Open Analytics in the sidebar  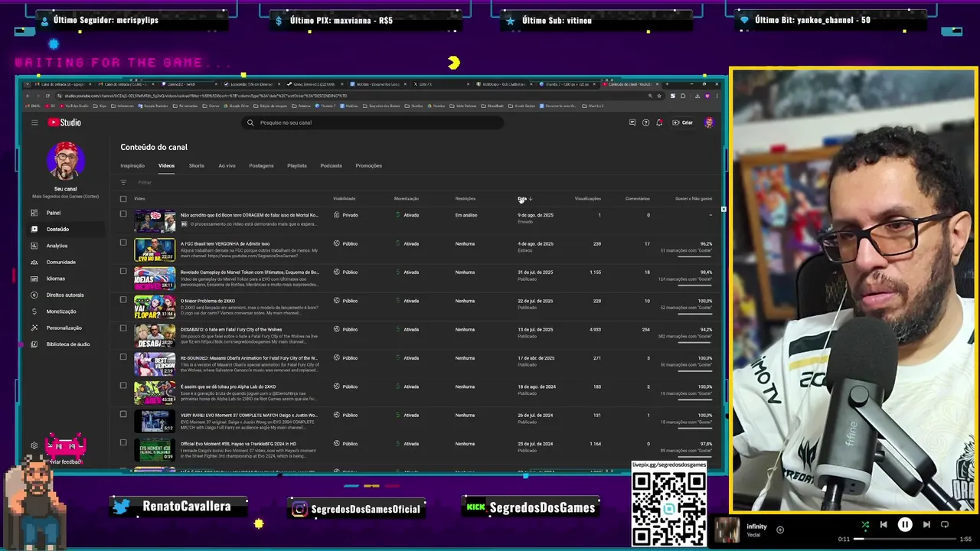tap(57, 246)
